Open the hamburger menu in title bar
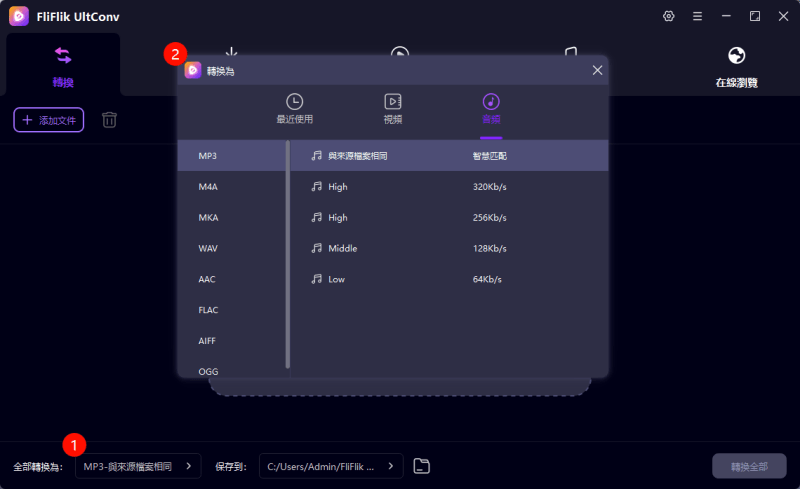 (x=697, y=16)
